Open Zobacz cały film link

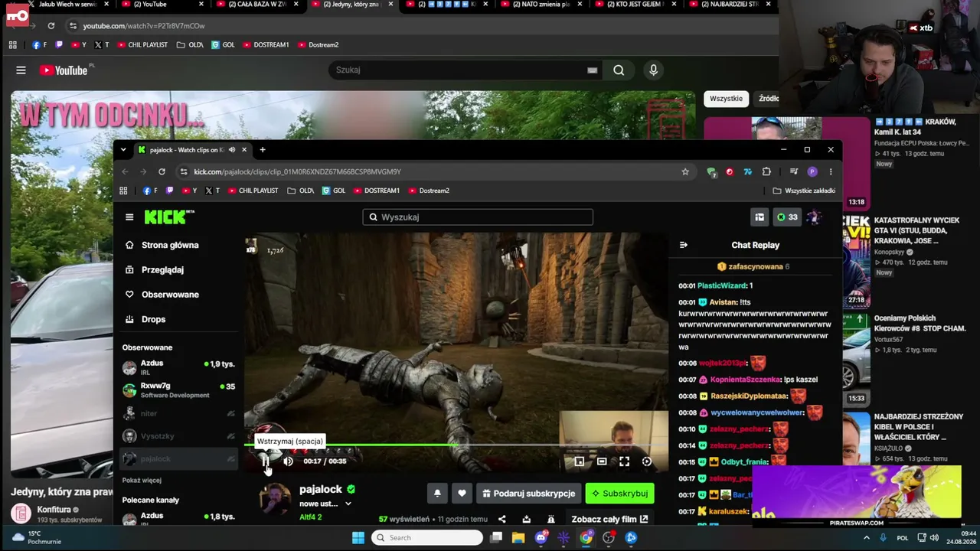pyautogui.click(x=609, y=519)
